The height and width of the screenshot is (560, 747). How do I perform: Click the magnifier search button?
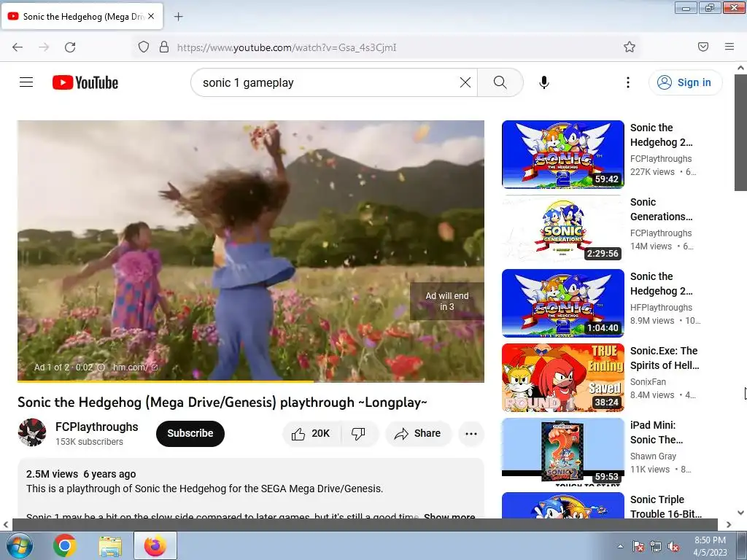[500, 82]
